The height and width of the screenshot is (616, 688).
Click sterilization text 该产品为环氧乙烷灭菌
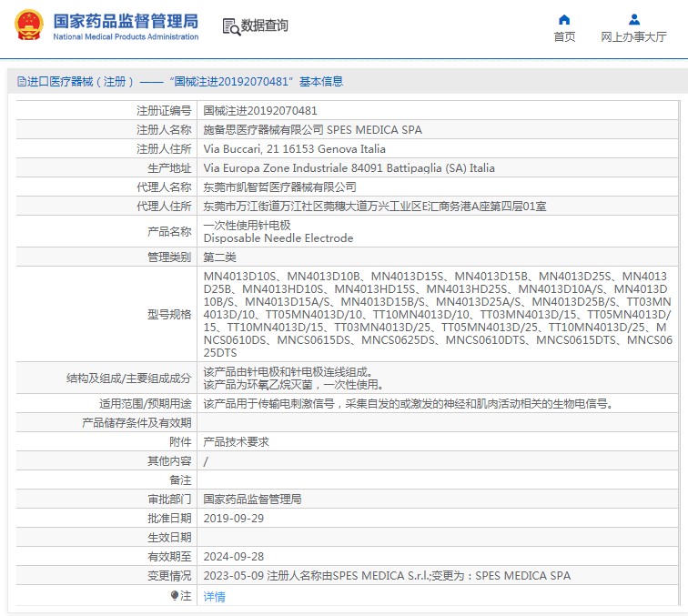[x=293, y=385]
